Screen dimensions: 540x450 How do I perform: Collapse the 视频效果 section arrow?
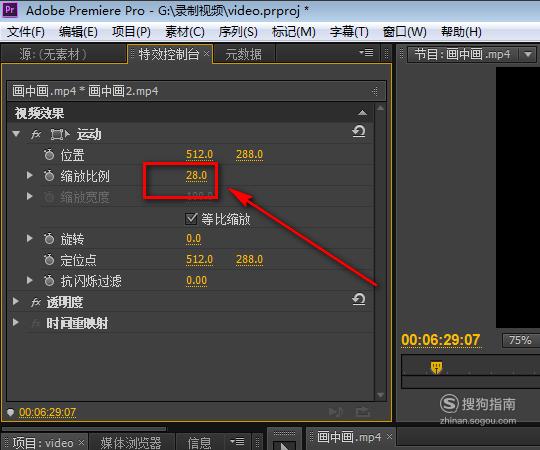pos(362,113)
